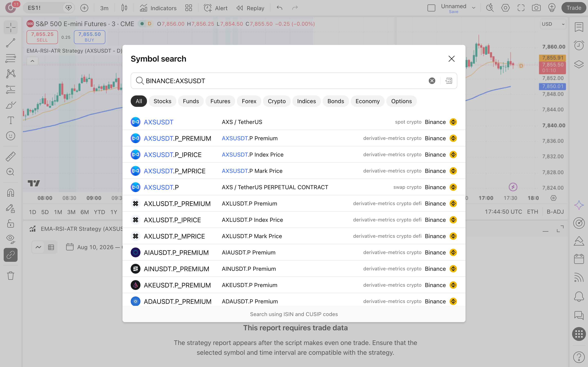Select the ruler measure tool

[10, 157]
